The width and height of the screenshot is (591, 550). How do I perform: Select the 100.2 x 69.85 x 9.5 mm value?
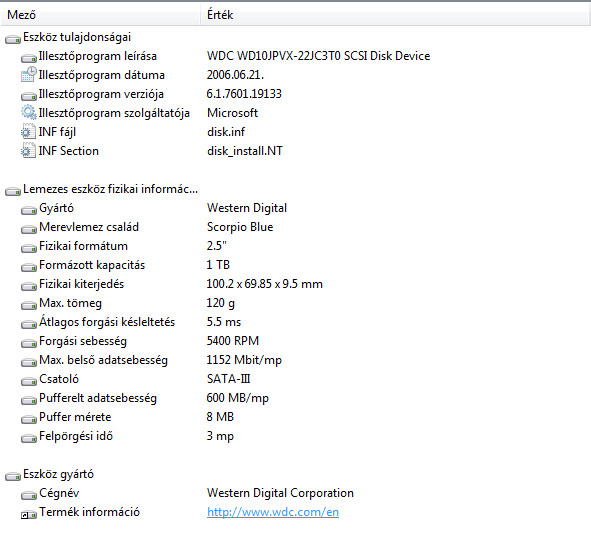pyautogui.click(x=265, y=284)
